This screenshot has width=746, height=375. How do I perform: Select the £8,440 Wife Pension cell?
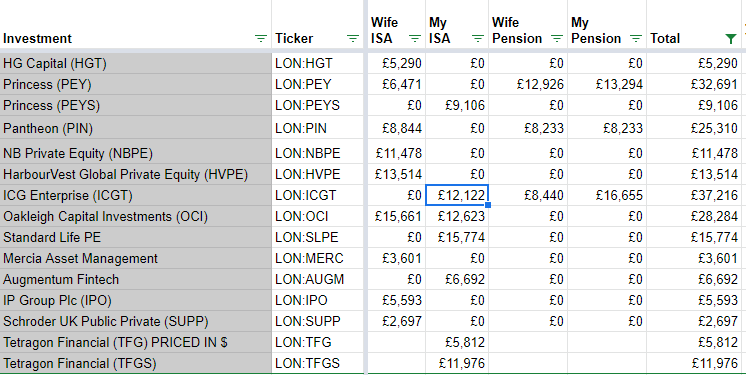click(528, 195)
